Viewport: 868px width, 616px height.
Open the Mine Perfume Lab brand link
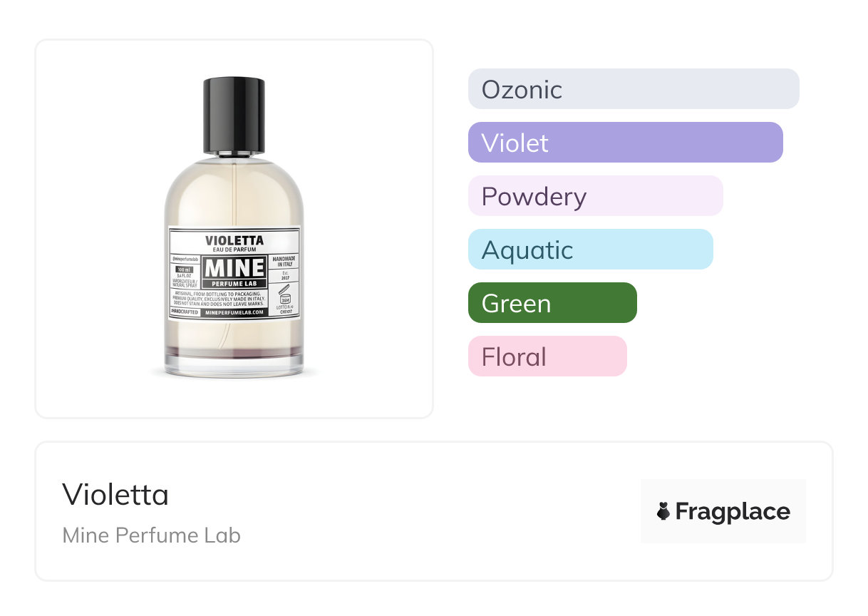(151, 535)
